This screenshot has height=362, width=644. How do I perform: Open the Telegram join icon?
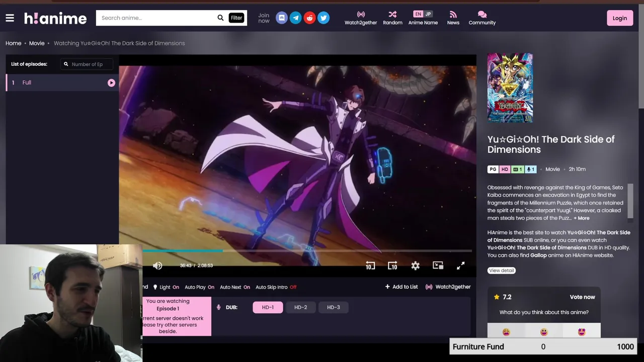click(296, 18)
